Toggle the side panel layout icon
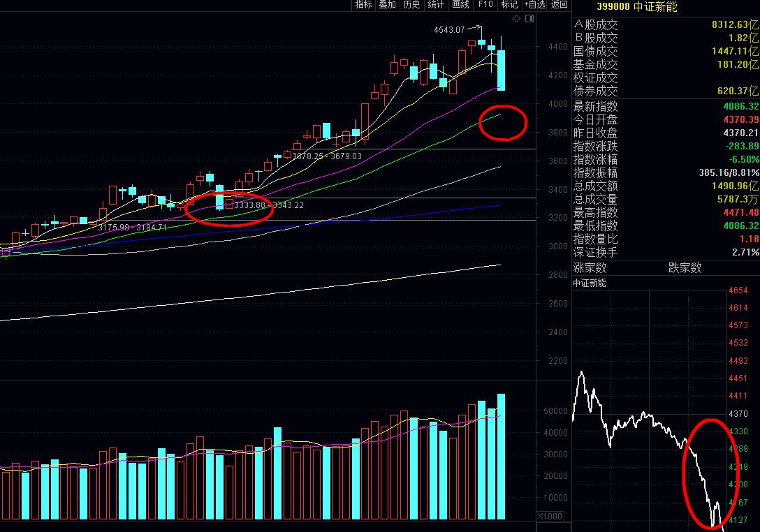The height and width of the screenshot is (532, 760). click(x=529, y=18)
